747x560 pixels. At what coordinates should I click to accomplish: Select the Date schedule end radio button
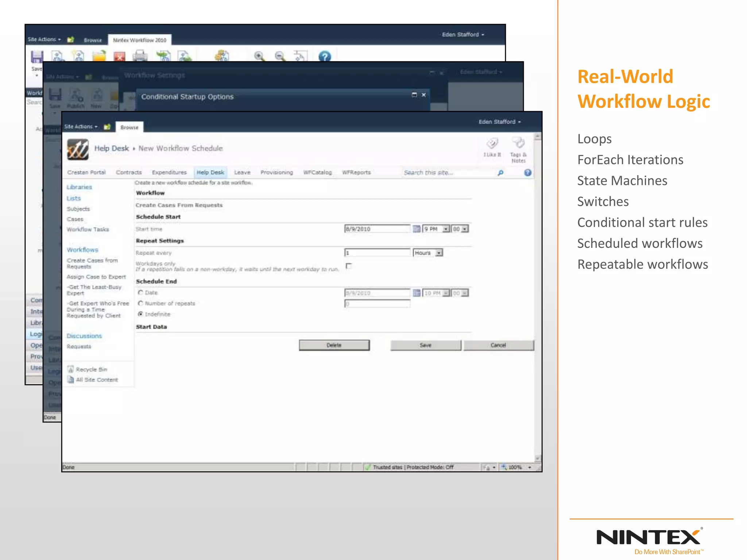[140, 292]
